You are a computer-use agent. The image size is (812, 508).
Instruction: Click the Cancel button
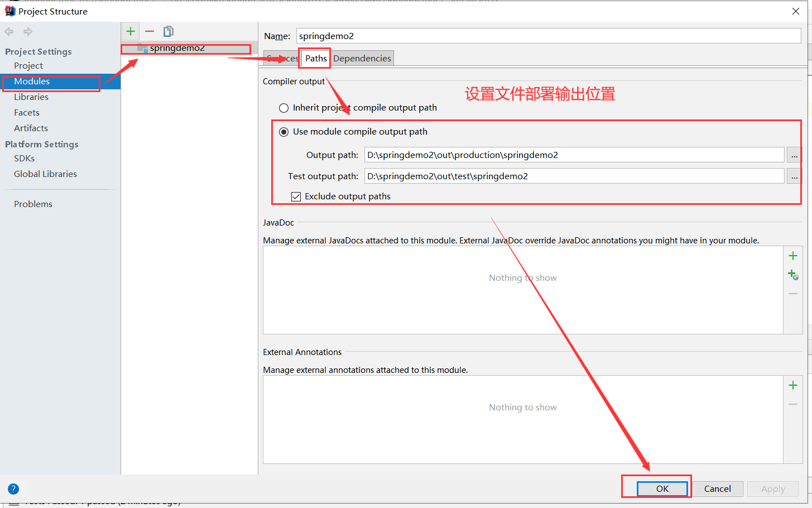tap(718, 488)
